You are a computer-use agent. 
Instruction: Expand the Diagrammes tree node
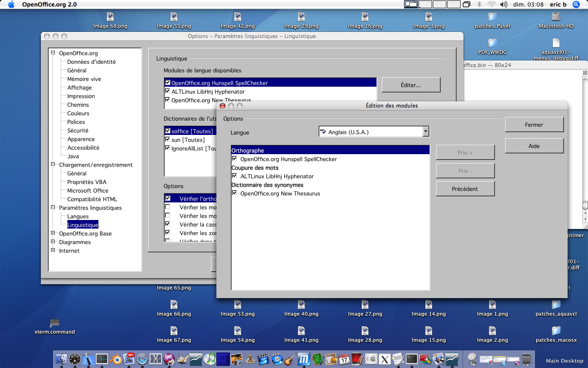coord(53,242)
